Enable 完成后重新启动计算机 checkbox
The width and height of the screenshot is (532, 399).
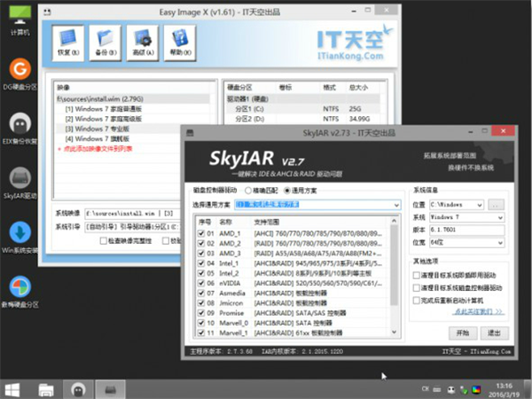[418, 301]
